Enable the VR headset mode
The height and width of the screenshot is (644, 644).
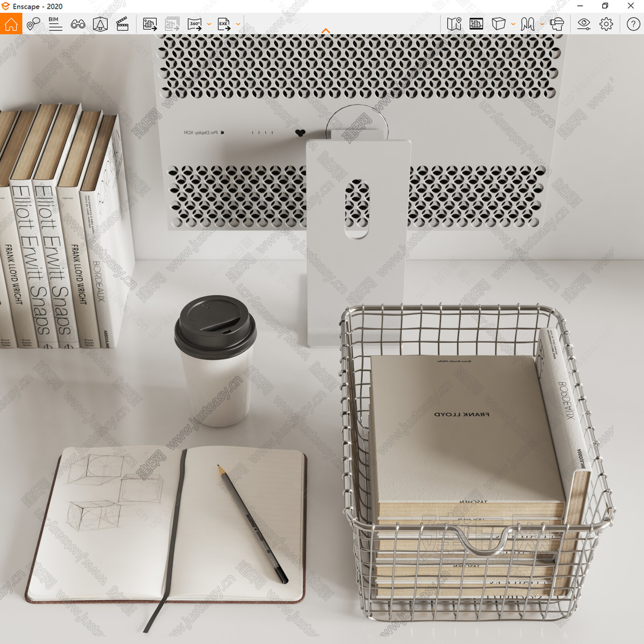tap(557, 24)
